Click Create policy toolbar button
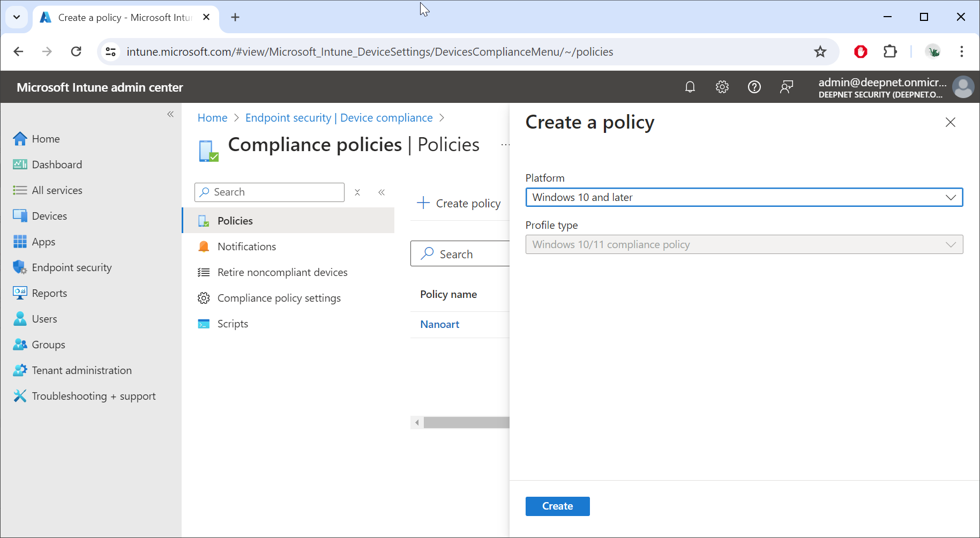980x538 pixels. click(459, 204)
